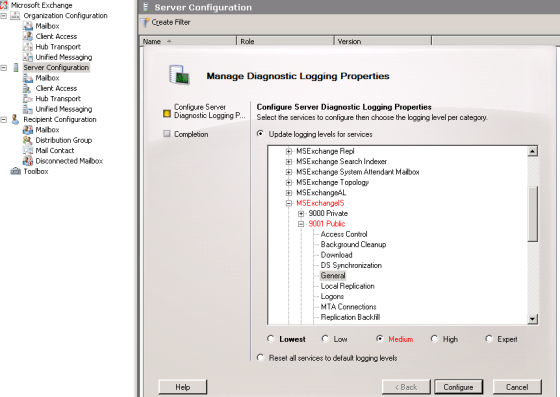Select the Mail Contact node icon
Screen dimensions: 560x397
[x=28, y=151]
